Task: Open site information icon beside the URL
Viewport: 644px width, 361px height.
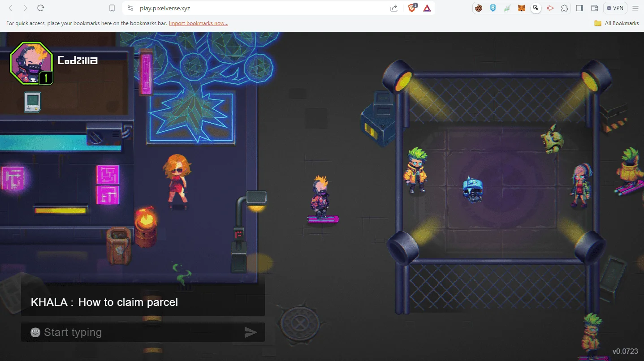Action: click(x=130, y=8)
